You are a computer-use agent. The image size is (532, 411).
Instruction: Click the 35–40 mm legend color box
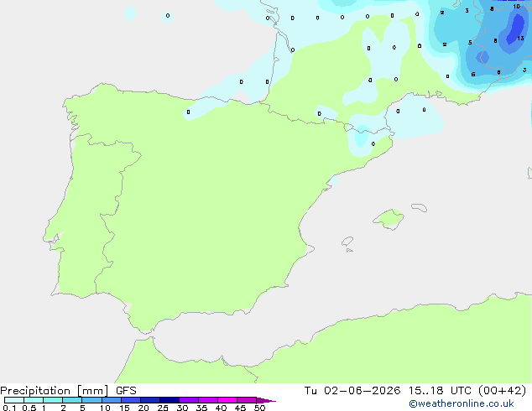208,400
